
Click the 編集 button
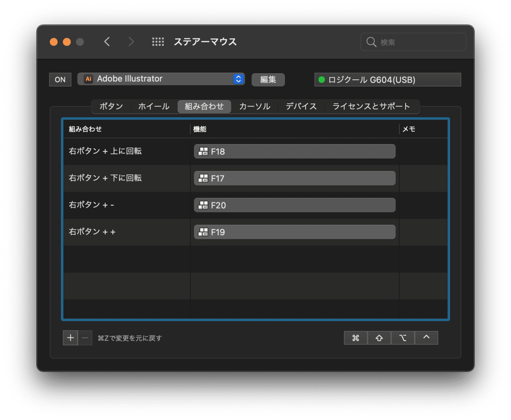[268, 80]
